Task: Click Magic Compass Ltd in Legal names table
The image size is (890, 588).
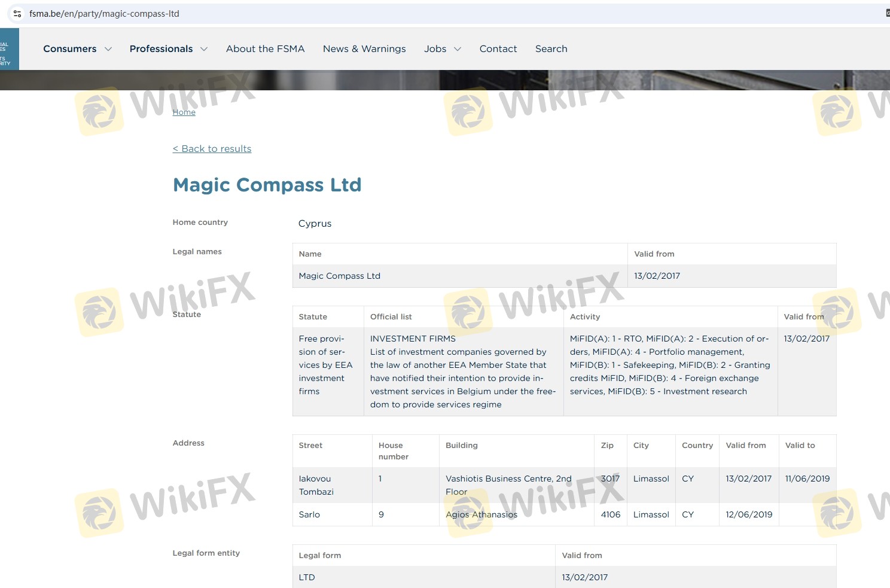Action: click(340, 276)
